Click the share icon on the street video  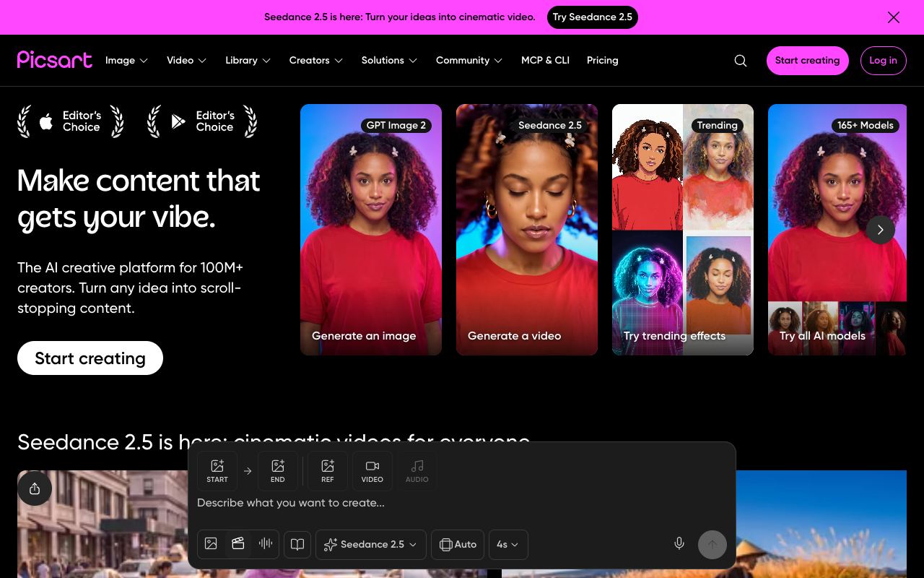[35, 489]
